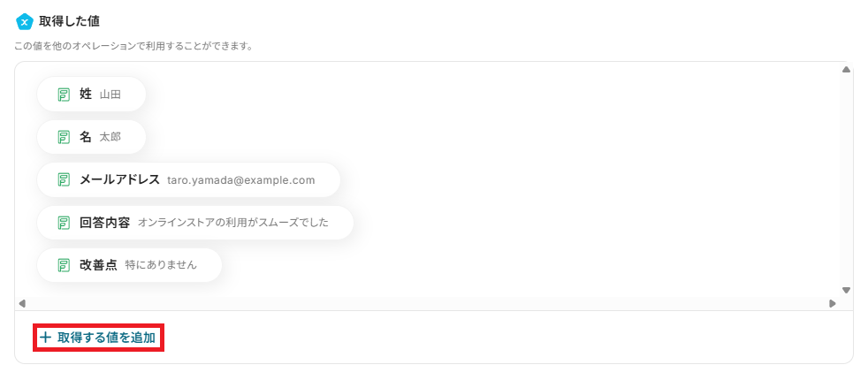Select the 回答内容 value chip
Screen dimensions: 868x380
tap(194, 223)
